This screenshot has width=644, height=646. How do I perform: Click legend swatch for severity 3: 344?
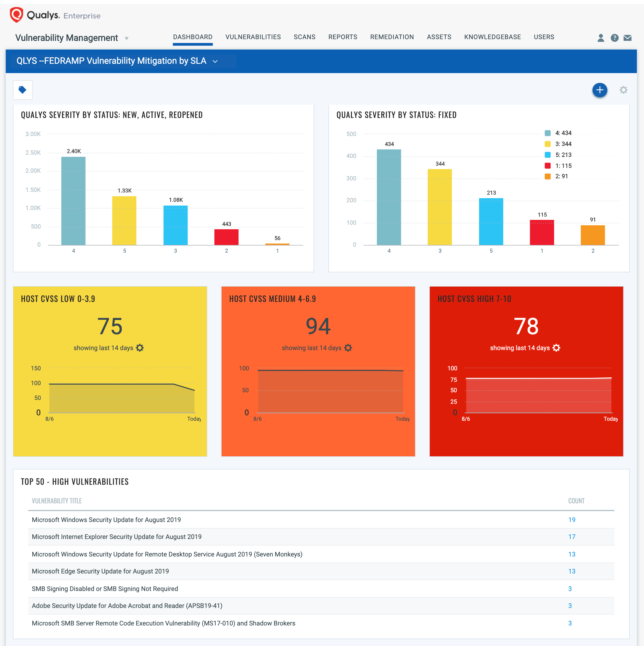pyautogui.click(x=548, y=144)
